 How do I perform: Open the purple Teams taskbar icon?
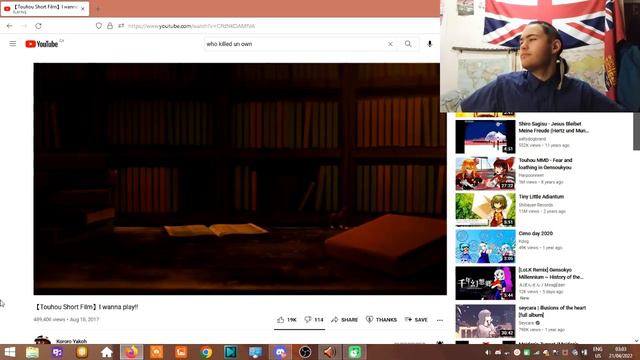57,352
